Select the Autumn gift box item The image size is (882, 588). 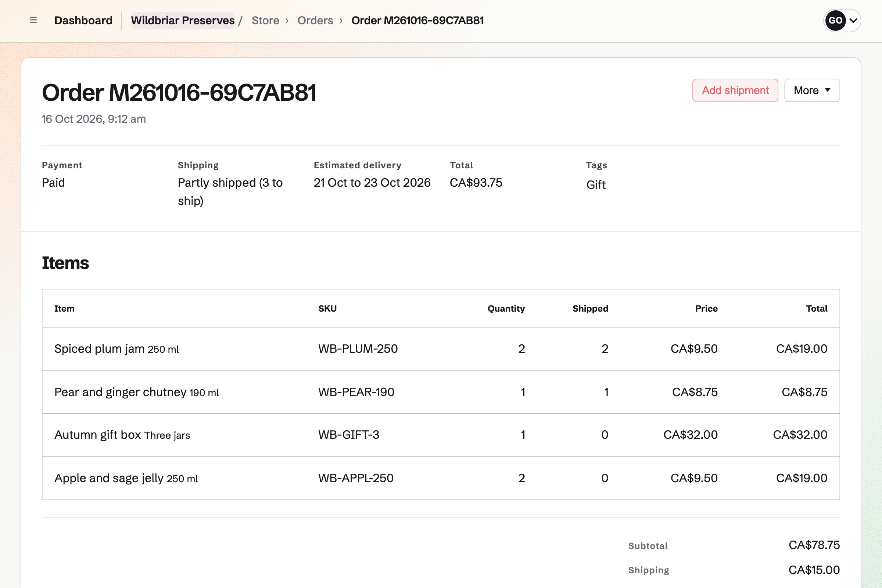pos(122,435)
